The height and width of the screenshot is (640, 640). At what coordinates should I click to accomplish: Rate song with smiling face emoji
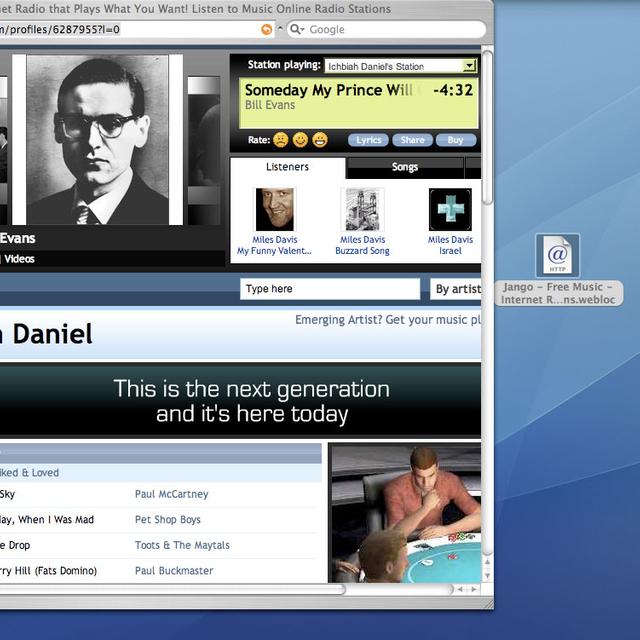(300, 140)
